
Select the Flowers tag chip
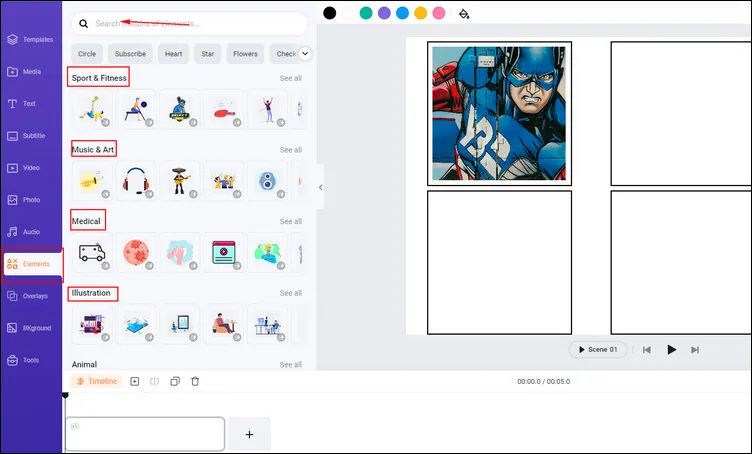click(245, 54)
